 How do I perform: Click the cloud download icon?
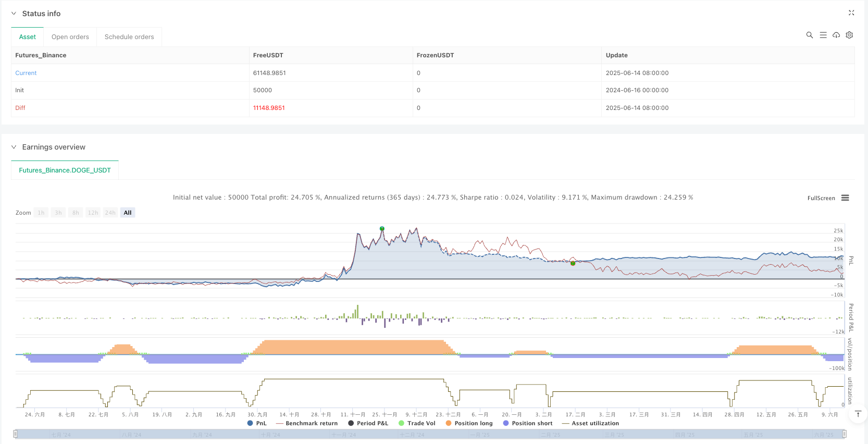(836, 35)
